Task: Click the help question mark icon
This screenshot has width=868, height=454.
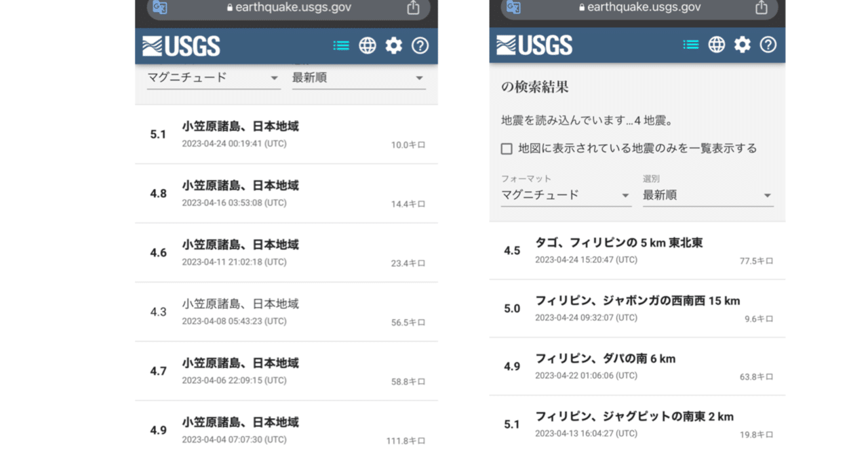Action: 420,45
